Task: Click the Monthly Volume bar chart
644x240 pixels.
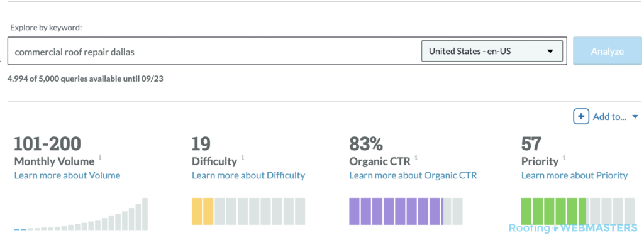Action: point(81,214)
